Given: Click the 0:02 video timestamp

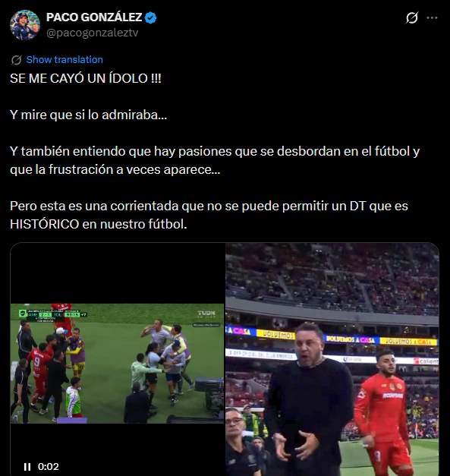Looking at the screenshot, I should tap(49, 467).
